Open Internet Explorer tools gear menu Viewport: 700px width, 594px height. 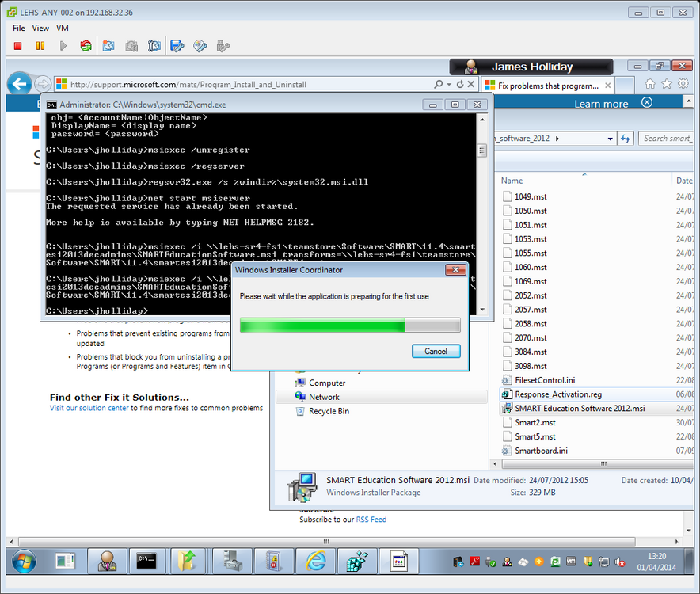coord(683,83)
